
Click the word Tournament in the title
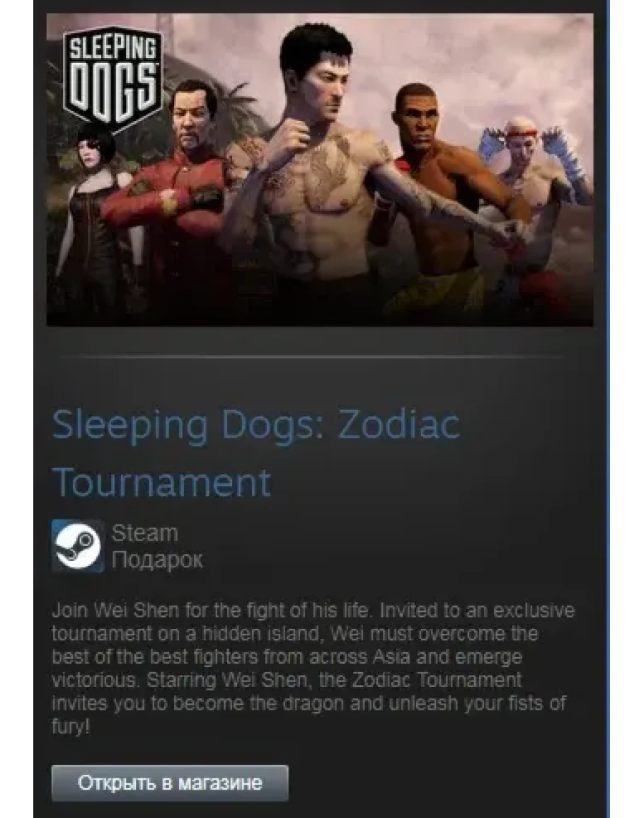(x=161, y=482)
